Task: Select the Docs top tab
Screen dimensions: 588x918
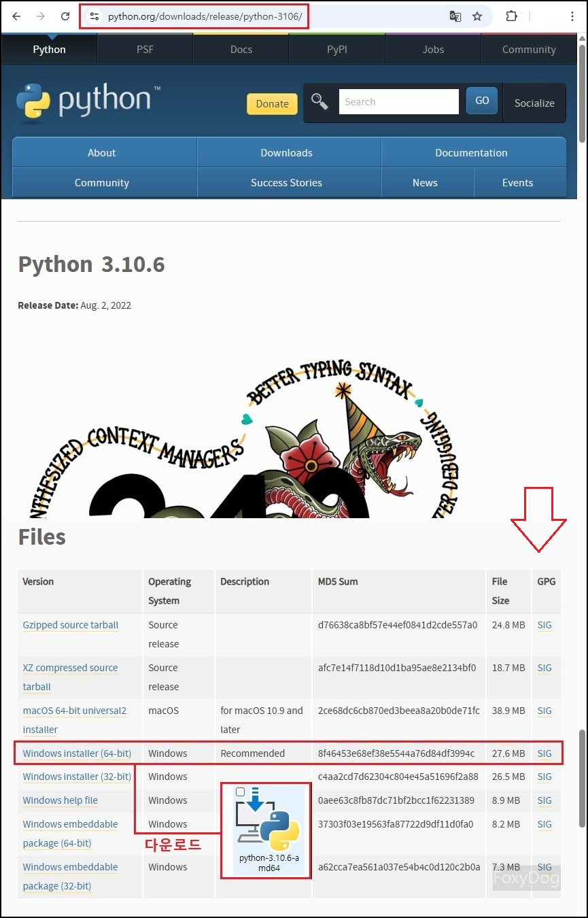Action: 241,50
